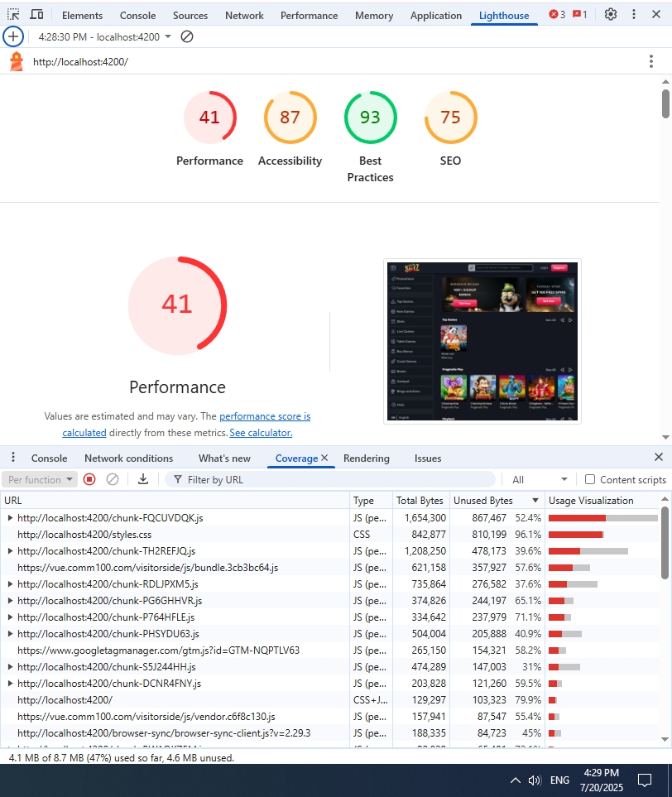Expand chunk-TH2REFJQ.js row

tap(10, 551)
